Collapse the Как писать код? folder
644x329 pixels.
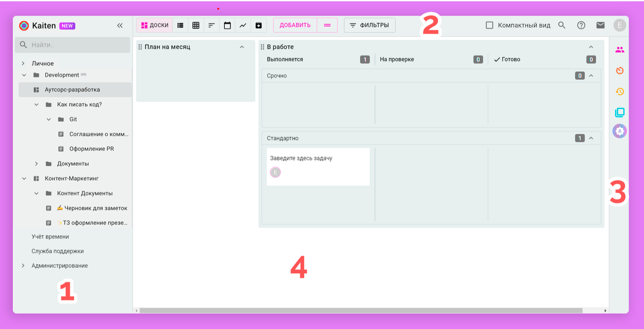tap(36, 105)
